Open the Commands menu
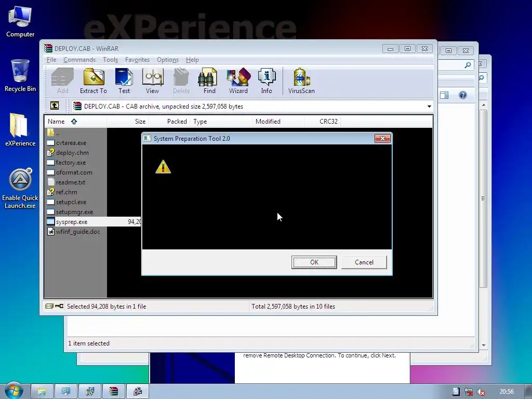 click(x=79, y=60)
